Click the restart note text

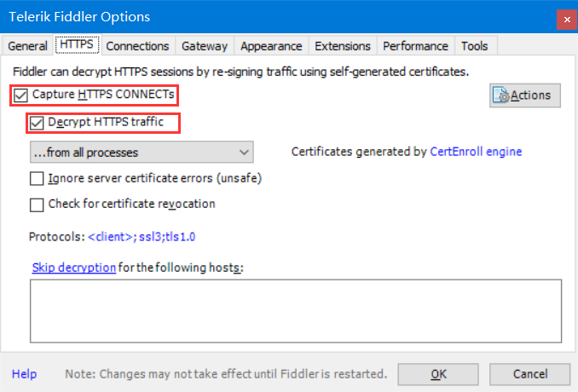pos(226,374)
